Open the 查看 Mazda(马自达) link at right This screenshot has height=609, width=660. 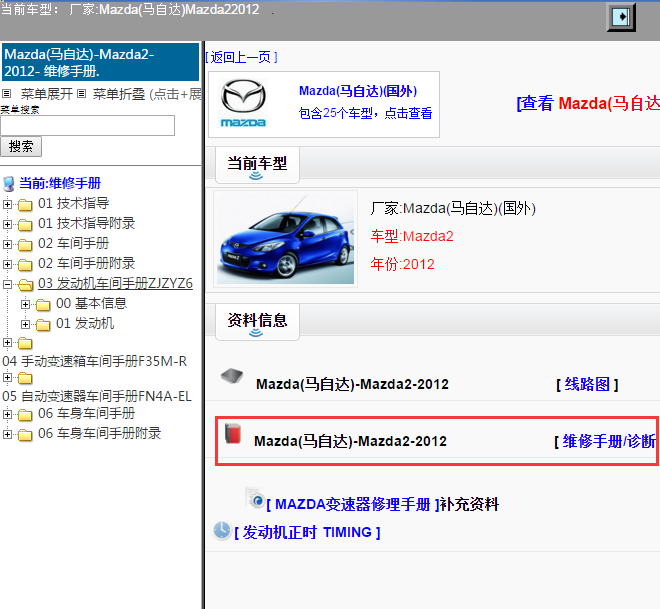pos(588,104)
